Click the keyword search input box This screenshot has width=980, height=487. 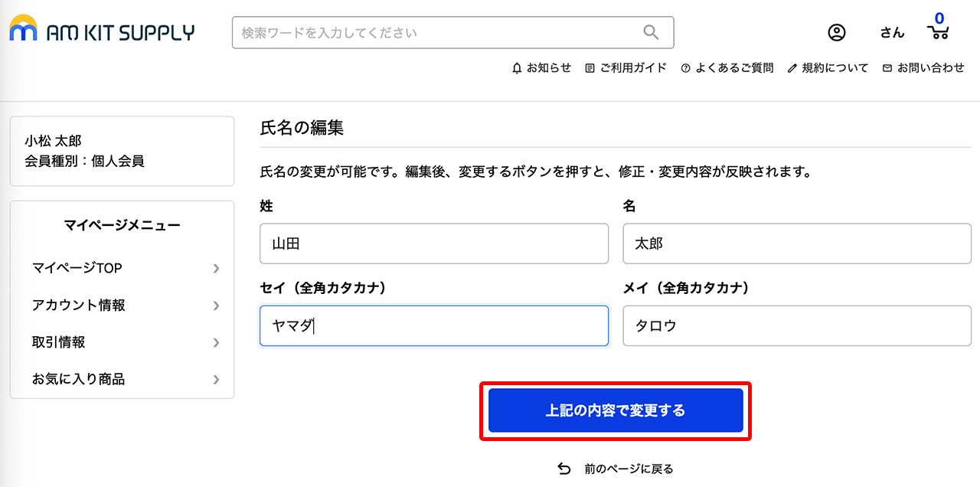click(436, 32)
